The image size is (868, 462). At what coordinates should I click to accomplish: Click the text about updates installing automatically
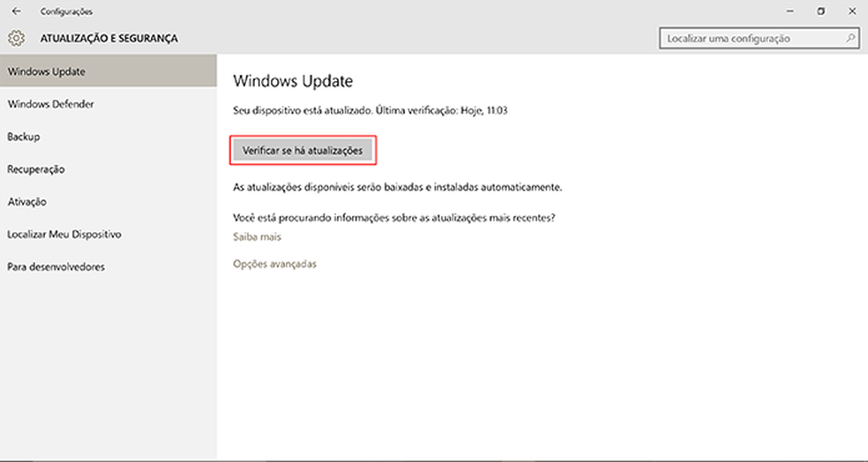coord(398,187)
